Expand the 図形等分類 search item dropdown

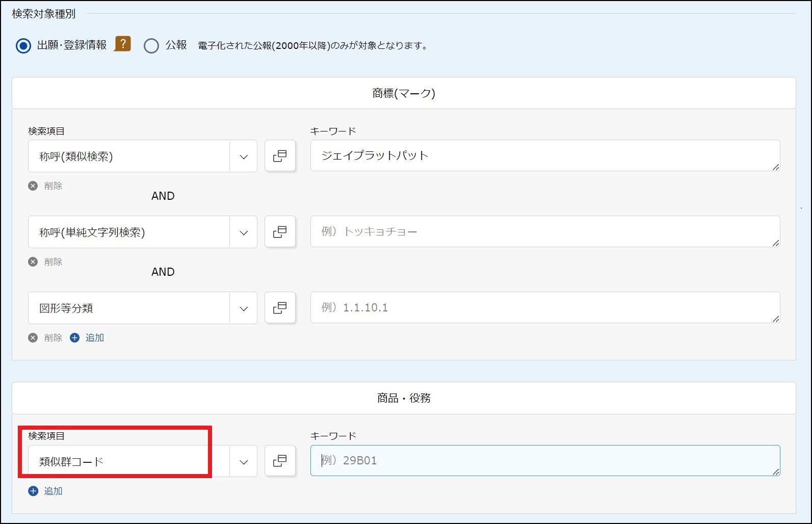[244, 308]
